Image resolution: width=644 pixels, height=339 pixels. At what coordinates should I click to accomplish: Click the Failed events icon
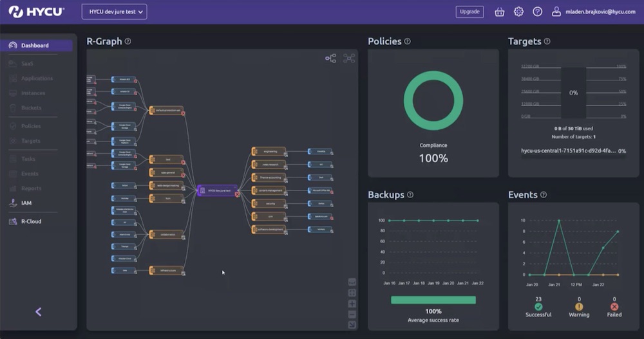coord(614,307)
